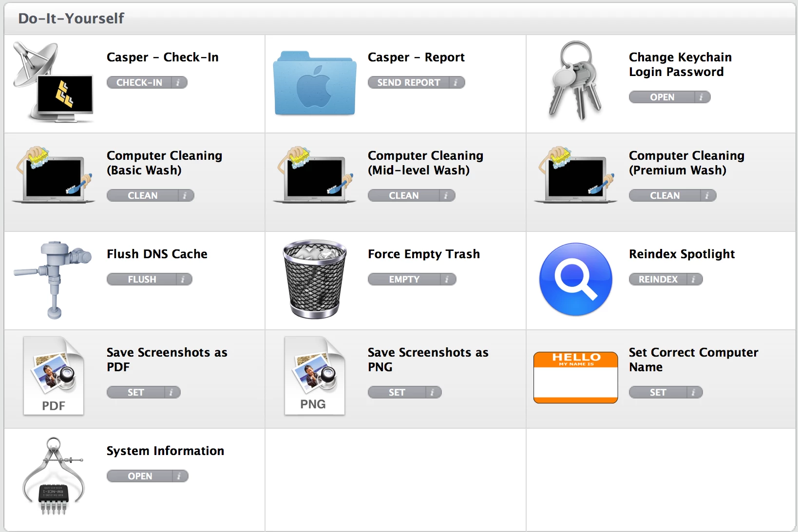The image size is (798, 532).
Task: Click 'Computer Cleaning (Premium Wash)' title
Action: (687, 163)
